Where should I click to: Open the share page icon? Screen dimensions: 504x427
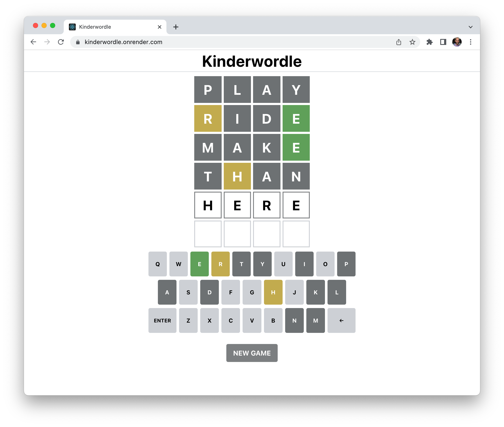tap(399, 42)
